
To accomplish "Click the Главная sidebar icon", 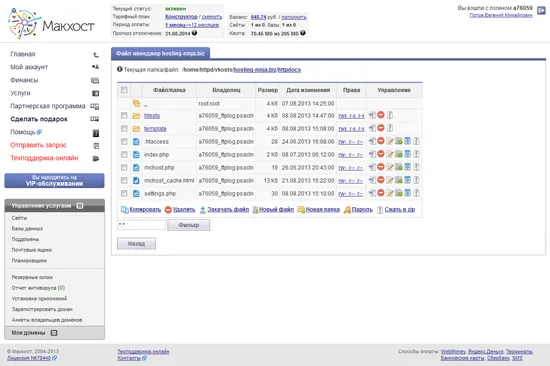I will [x=95, y=54].
